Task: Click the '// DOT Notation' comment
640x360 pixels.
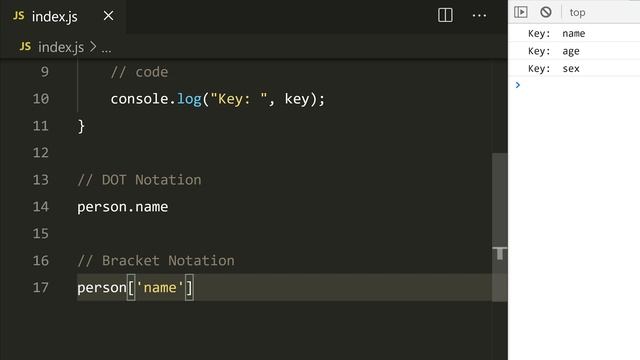Action: pyautogui.click(x=139, y=180)
